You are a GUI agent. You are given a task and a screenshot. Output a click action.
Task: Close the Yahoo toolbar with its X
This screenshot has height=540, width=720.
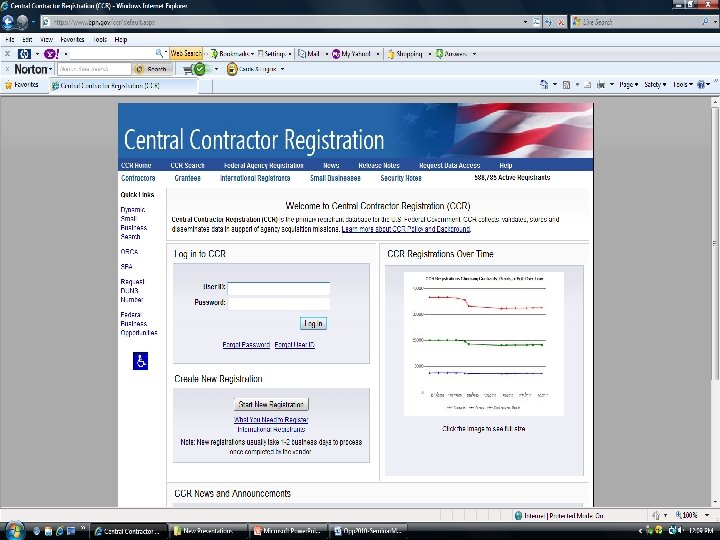click(7, 54)
